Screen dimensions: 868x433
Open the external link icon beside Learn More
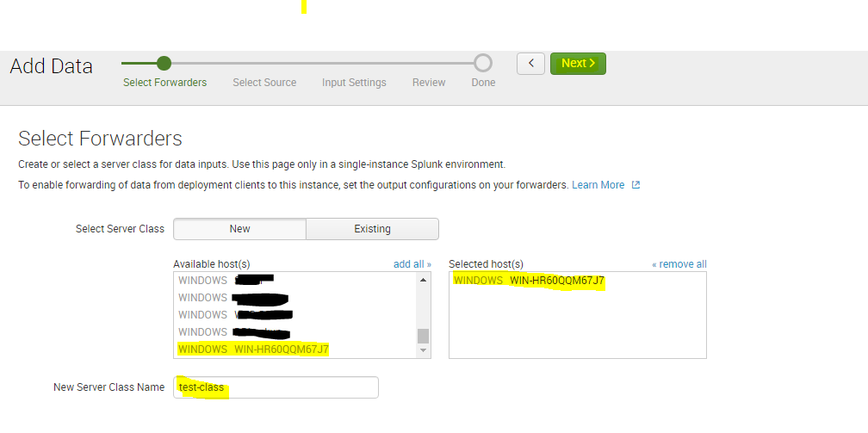click(635, 185)
